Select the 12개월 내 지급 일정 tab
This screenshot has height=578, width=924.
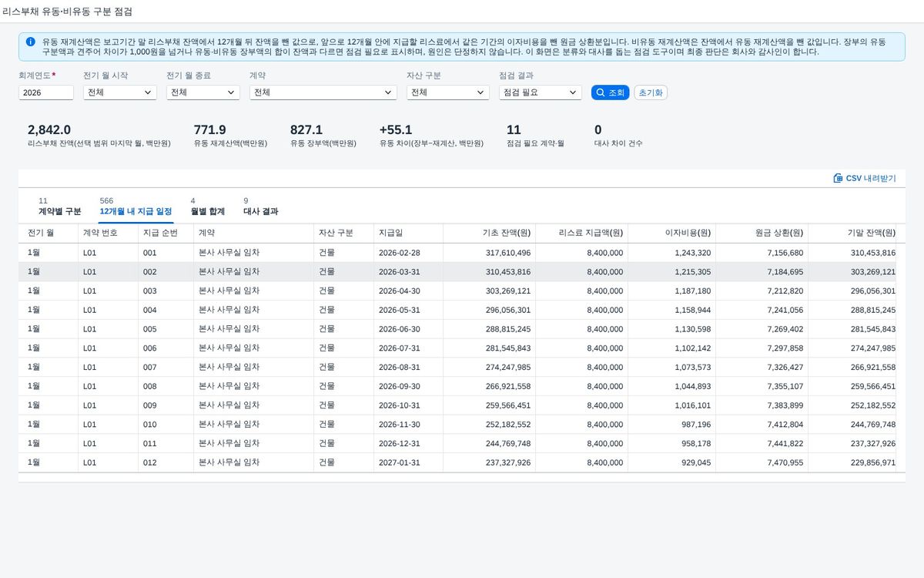136,206
